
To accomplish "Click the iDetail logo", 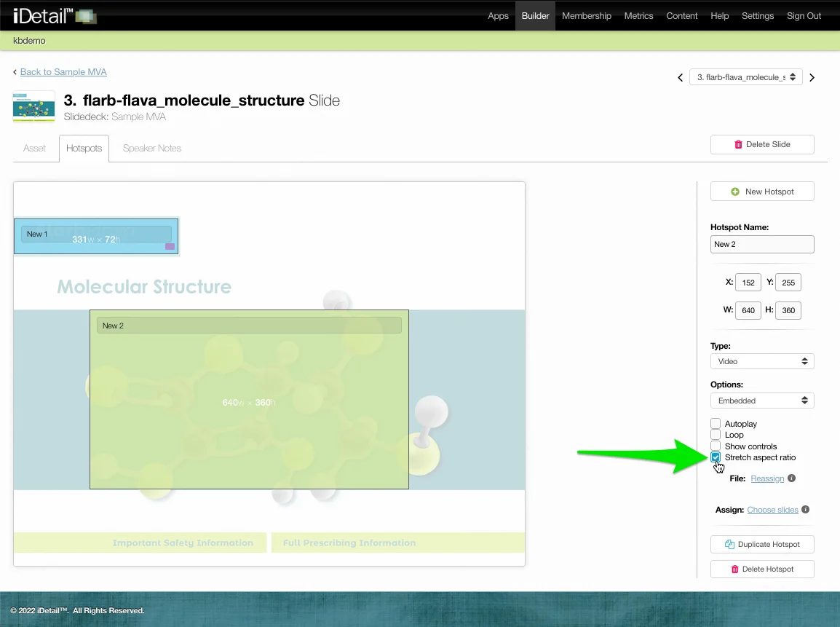I will coord(55,15).
